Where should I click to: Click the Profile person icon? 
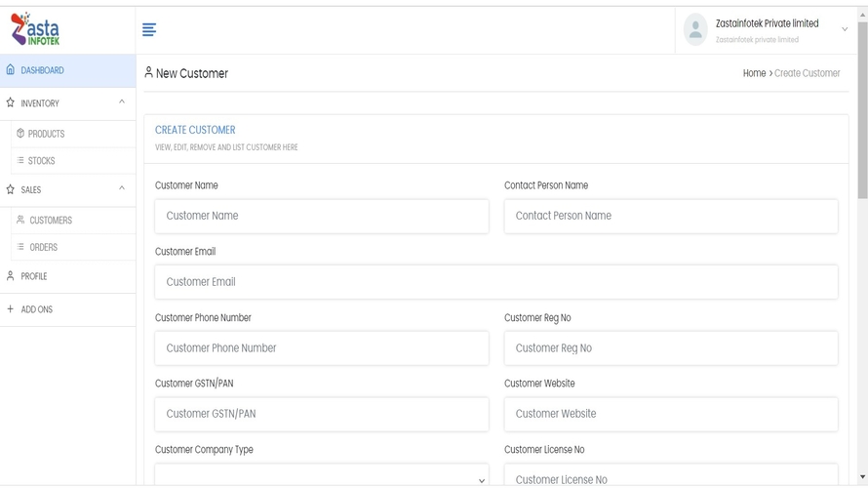pyautogui.click(x=11, y=276)
